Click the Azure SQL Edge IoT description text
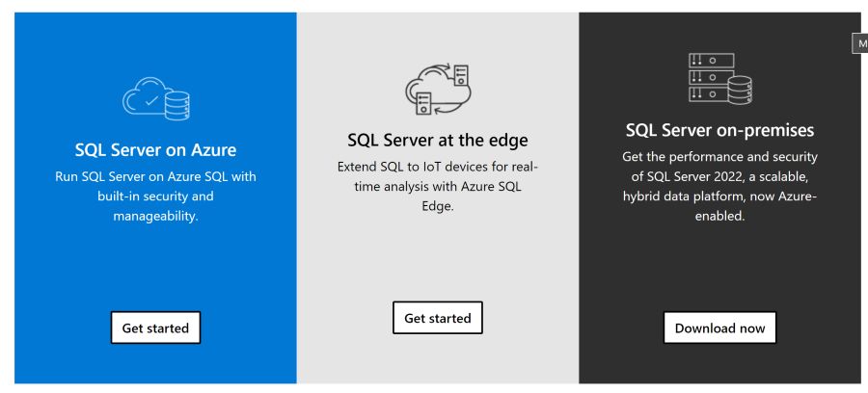868x393 pixels. coord(438,186)
